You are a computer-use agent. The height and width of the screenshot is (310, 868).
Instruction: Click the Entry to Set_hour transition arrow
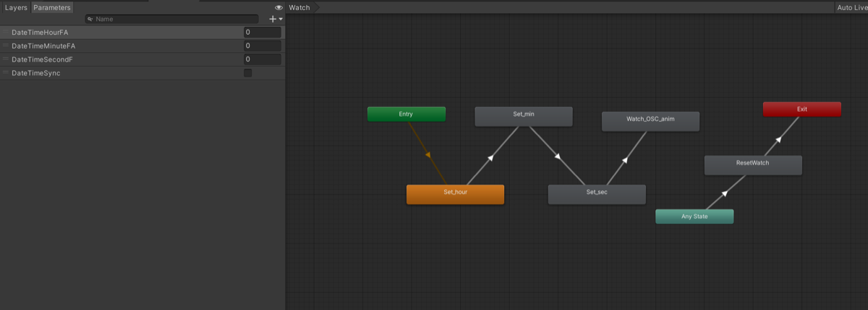coord(428,154)
